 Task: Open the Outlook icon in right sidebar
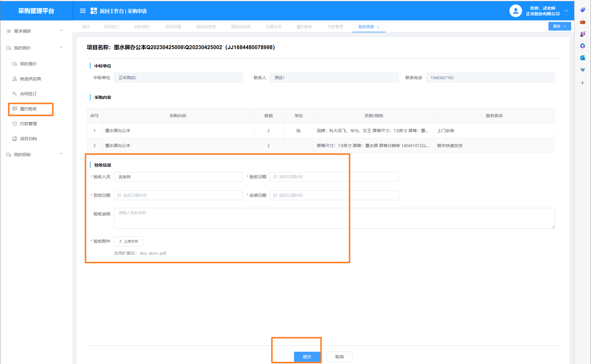pyautogui.click(x=582, y=58)
